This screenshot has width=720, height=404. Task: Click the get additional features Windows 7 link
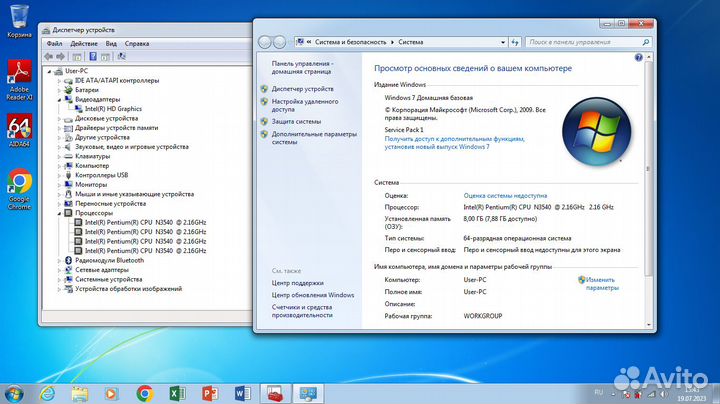click(x=455, y=143)
